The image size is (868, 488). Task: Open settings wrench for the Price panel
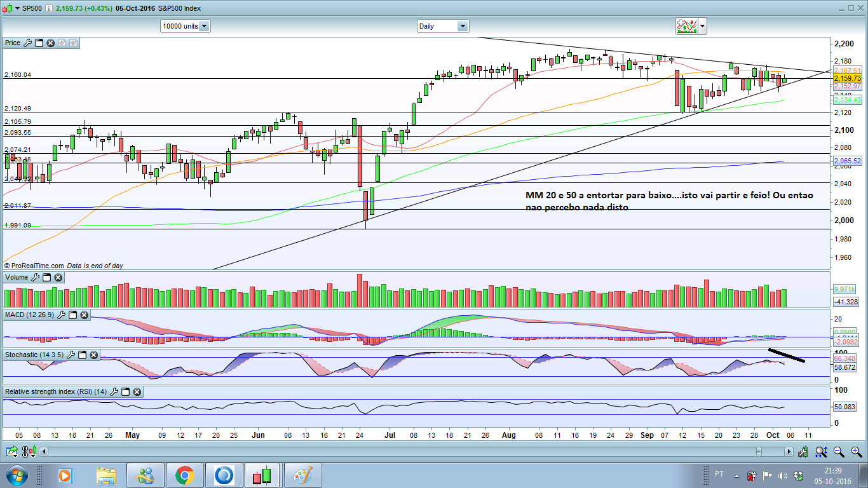[27, 43]
